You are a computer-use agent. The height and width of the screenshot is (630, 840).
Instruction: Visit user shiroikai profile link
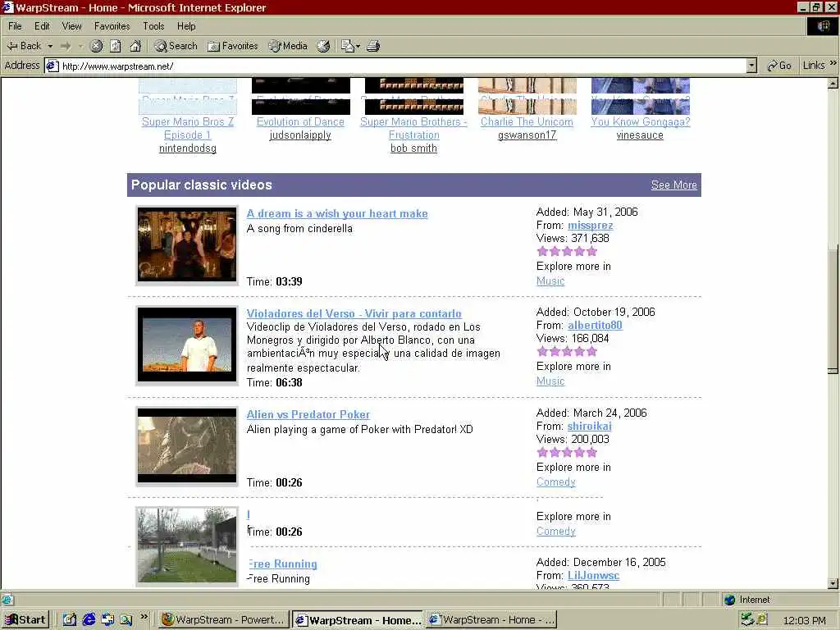tap(589, 427)
